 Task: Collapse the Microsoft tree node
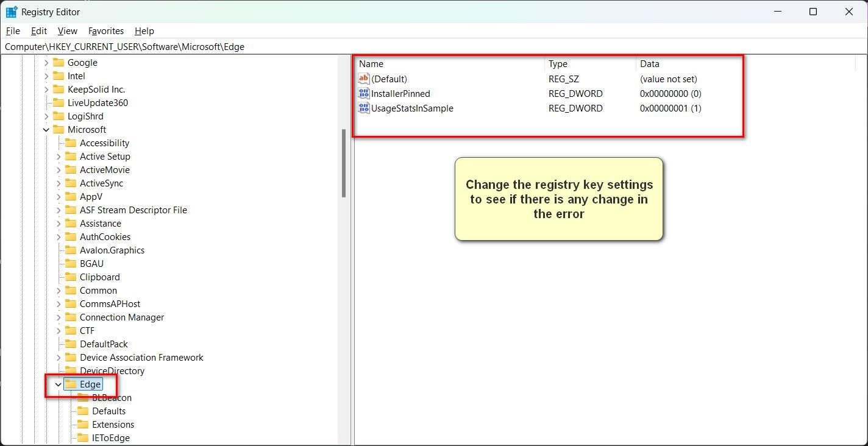(46, 129)
